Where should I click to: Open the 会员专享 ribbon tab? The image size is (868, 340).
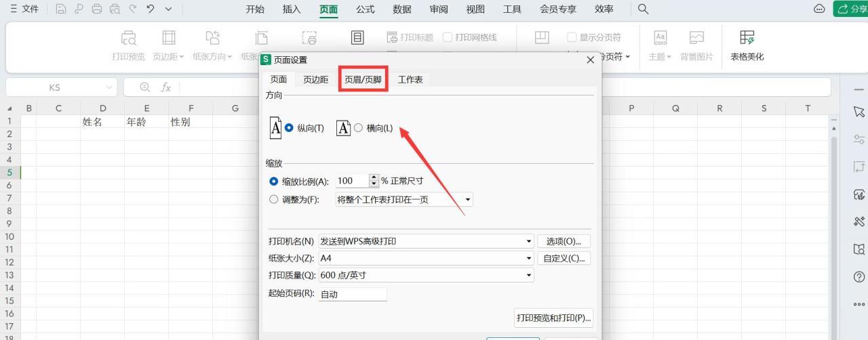point(559,9)
